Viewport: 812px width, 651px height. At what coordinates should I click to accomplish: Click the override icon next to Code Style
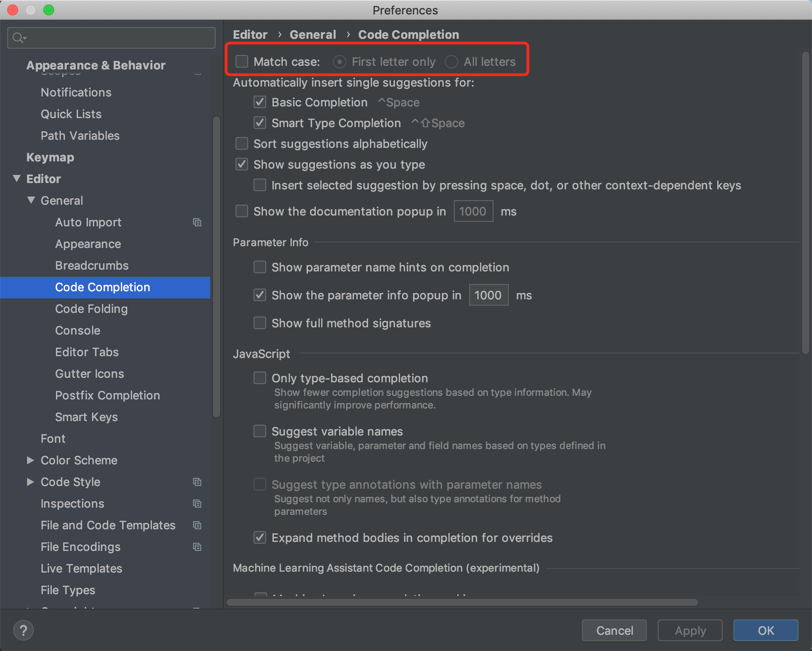tap(197, 482)
